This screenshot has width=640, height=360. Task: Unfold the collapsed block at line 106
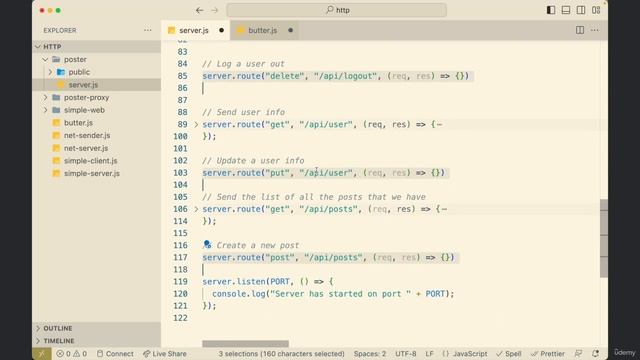(x=196, y=209)
